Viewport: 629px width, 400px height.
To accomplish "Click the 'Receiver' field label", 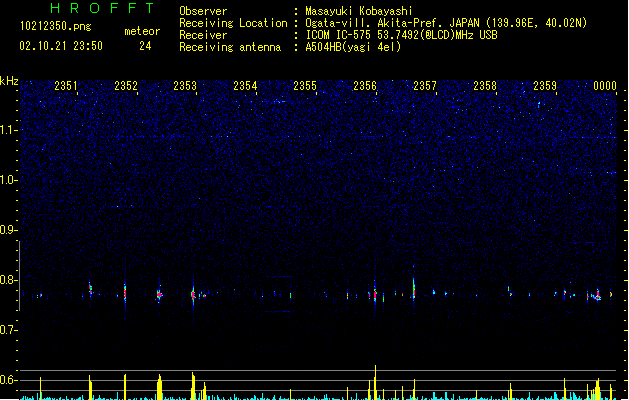I will pos(203,35).
